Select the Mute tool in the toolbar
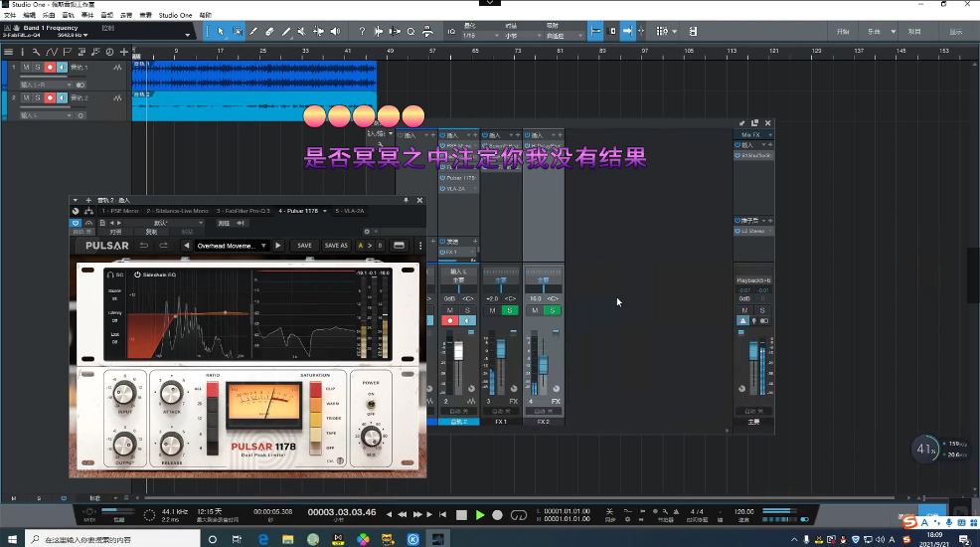This screenshot has width=980, height=547. pos(302,32)
